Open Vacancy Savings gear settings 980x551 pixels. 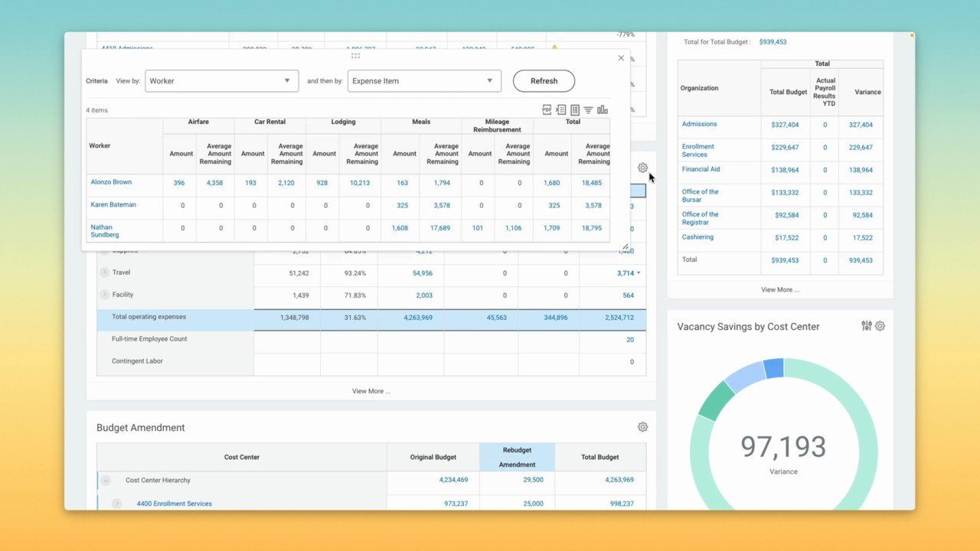tap(880, 326)
